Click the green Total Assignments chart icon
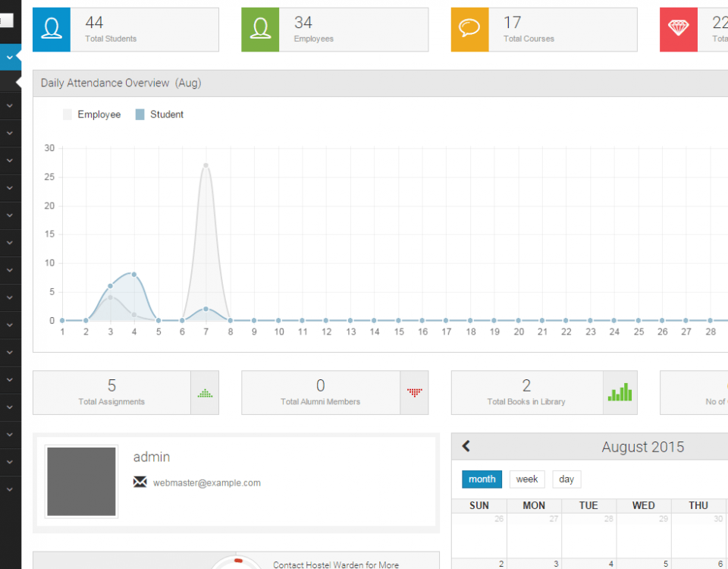 coord(205,393)
